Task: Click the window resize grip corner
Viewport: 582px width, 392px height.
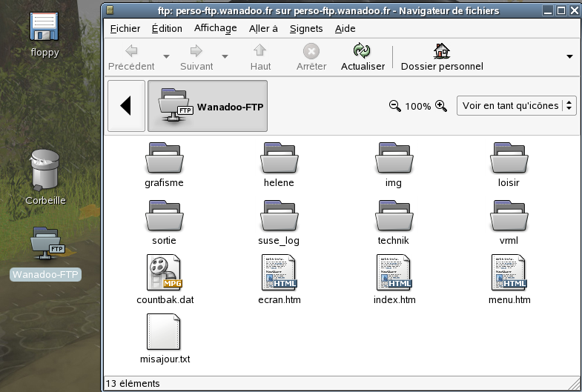Action: pyautogui.click(x=573, y=383)
